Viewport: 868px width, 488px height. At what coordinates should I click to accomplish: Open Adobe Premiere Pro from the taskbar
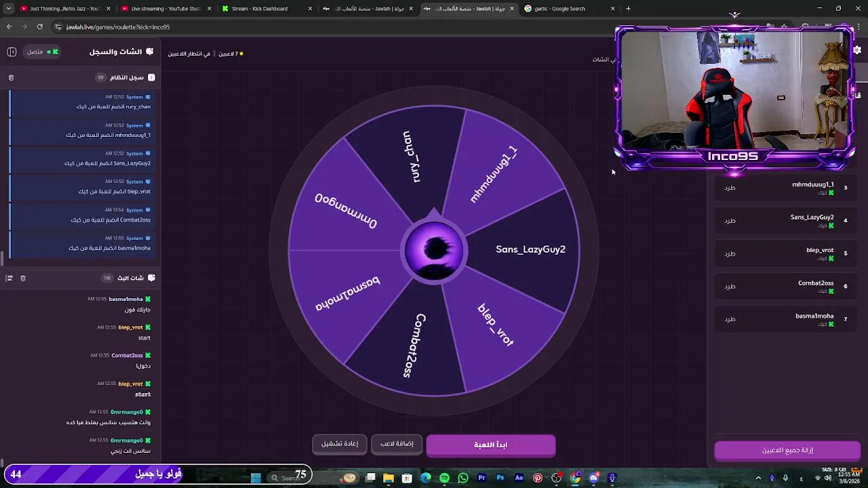[x=481, y=478]
